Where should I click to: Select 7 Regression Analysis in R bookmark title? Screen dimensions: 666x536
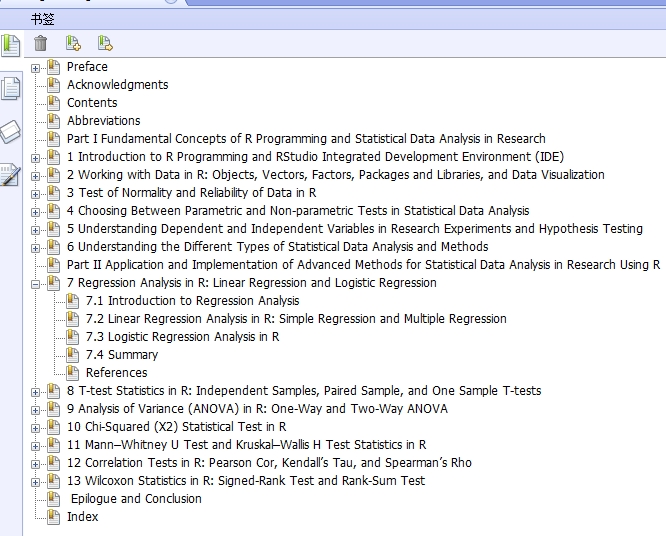pos(251,282)
